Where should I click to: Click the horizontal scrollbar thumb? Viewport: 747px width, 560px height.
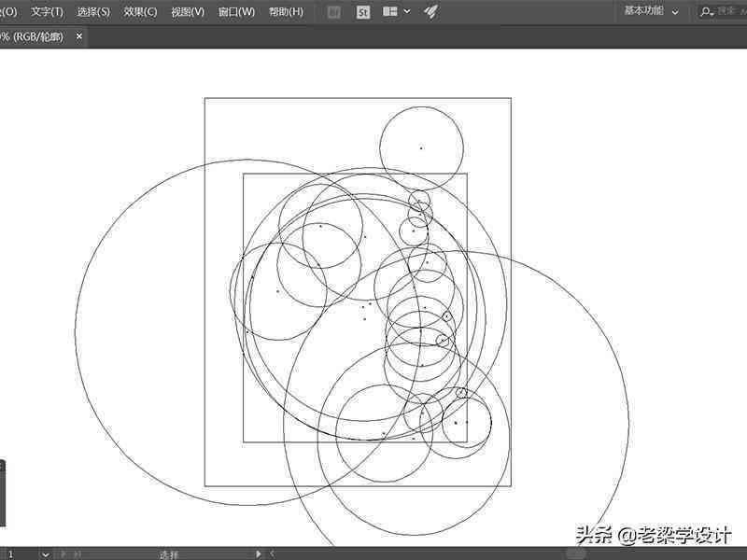[576, 553]
